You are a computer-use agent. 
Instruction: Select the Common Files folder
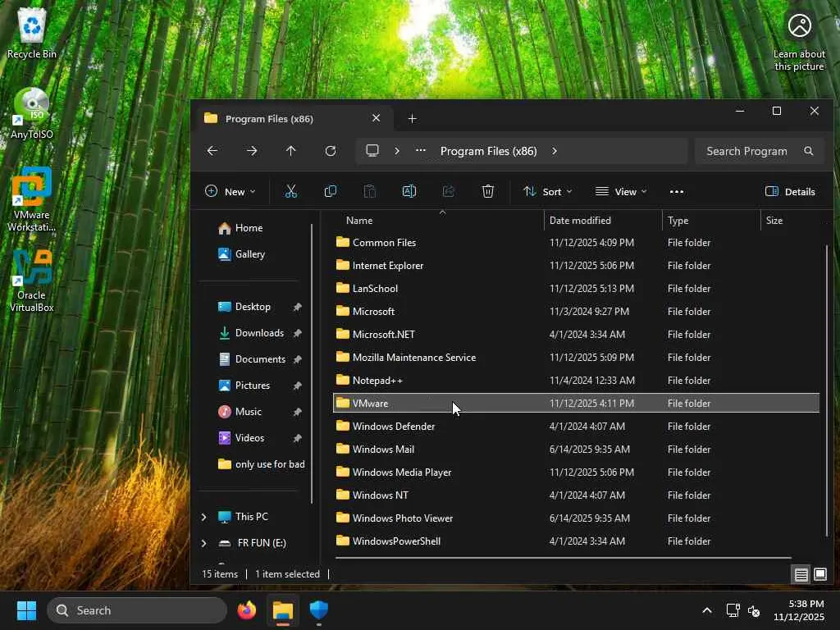coord(576,243)
